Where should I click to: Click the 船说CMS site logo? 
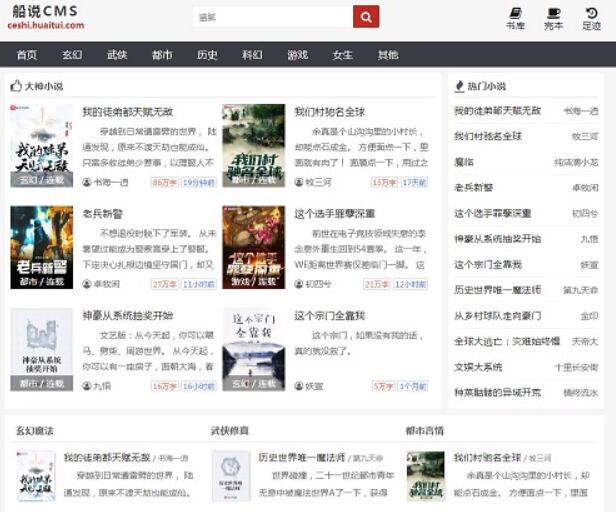(46, 17)
